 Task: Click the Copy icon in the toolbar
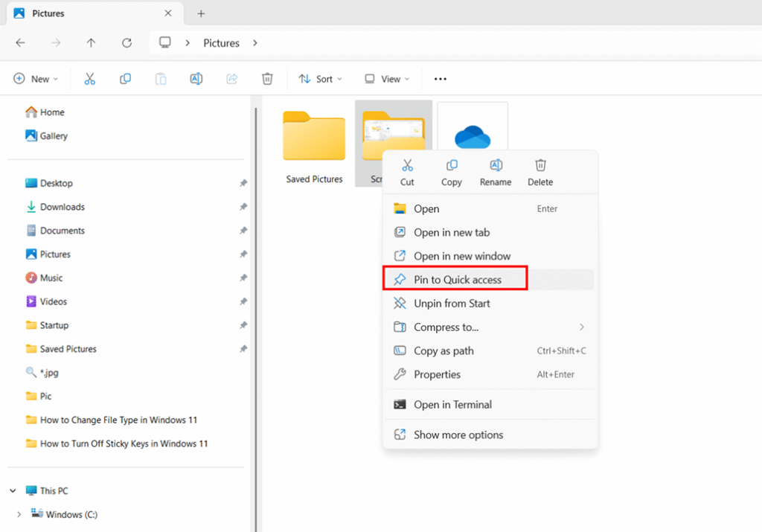click(125, 79)
